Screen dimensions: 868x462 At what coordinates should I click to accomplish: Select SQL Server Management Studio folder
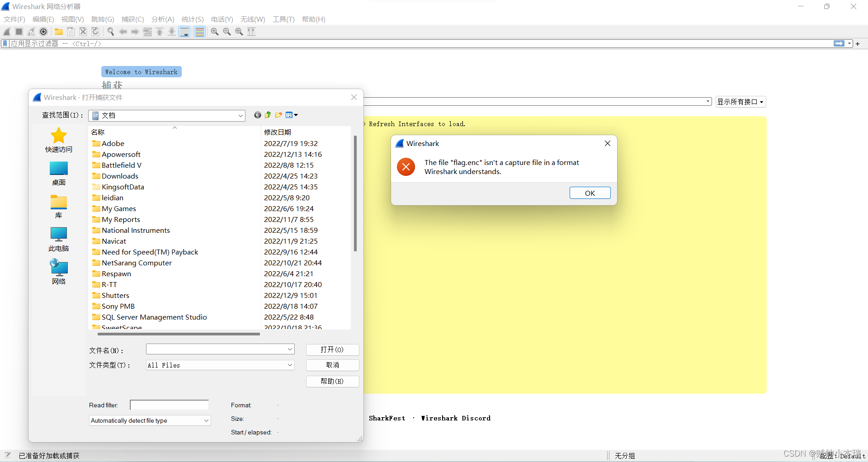tap(155, 317)
